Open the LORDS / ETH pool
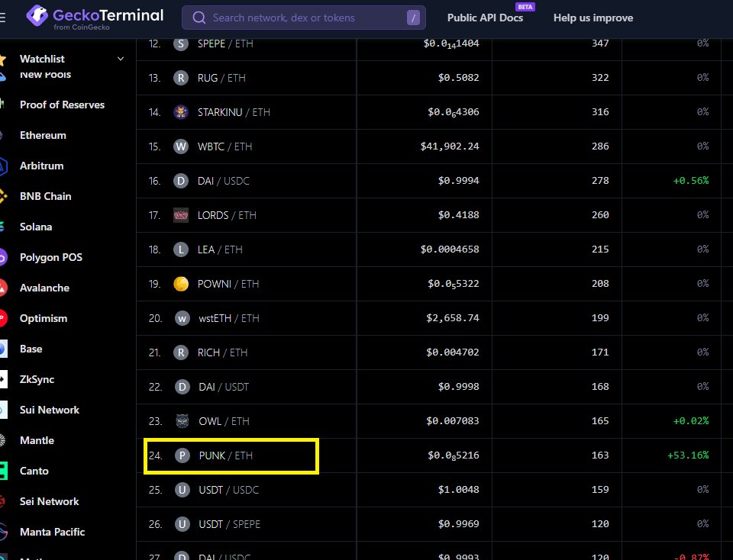The image size is (733, 560). [227, 215]
